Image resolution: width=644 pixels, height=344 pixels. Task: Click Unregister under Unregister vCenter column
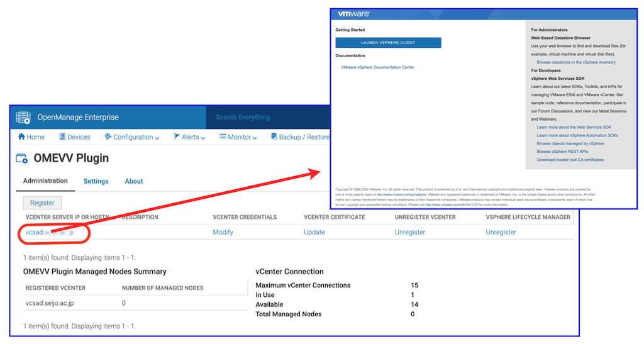[410, 232]
